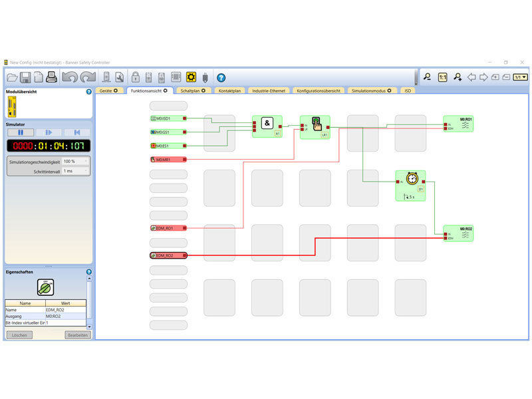The height and width of the screenshot is (399, 532).
Task: Zoom out with the magnifier minus icon
Action: pyautogui.click(x=428, y=77)
